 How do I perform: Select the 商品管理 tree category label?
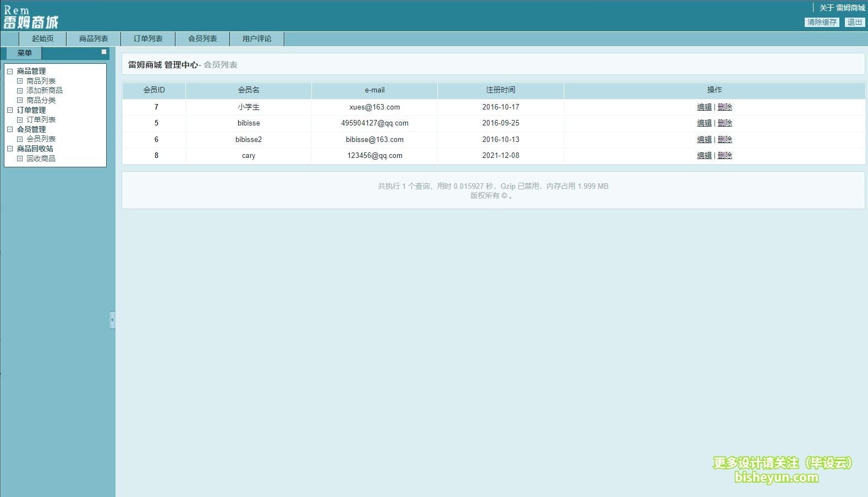coord(31,71)
